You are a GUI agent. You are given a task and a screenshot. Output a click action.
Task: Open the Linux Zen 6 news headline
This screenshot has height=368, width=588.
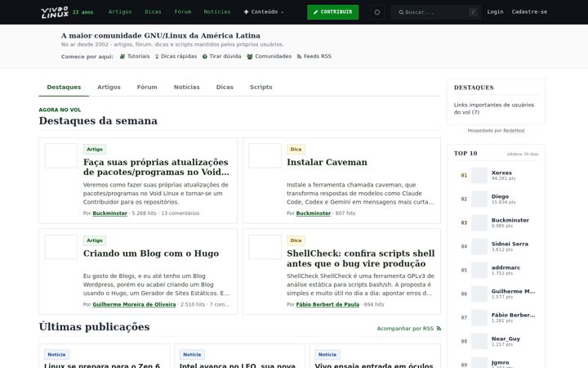coord(102,366)
